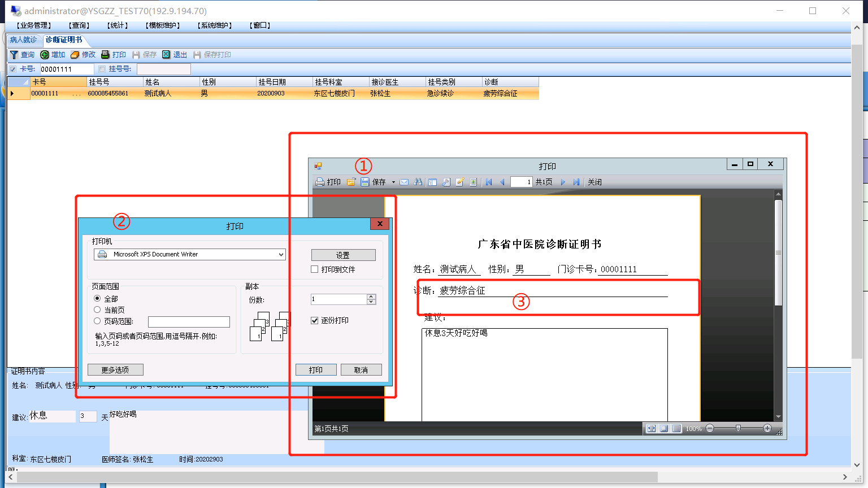Click the page number field in preview toolbar
The height and width of the screenshot is (488, 868).
point(521,182)
